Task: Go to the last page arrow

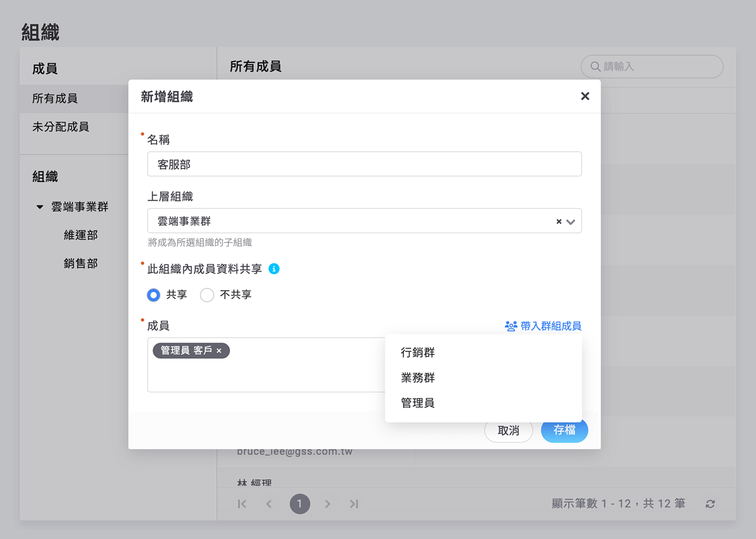Action: click(354, 504)
